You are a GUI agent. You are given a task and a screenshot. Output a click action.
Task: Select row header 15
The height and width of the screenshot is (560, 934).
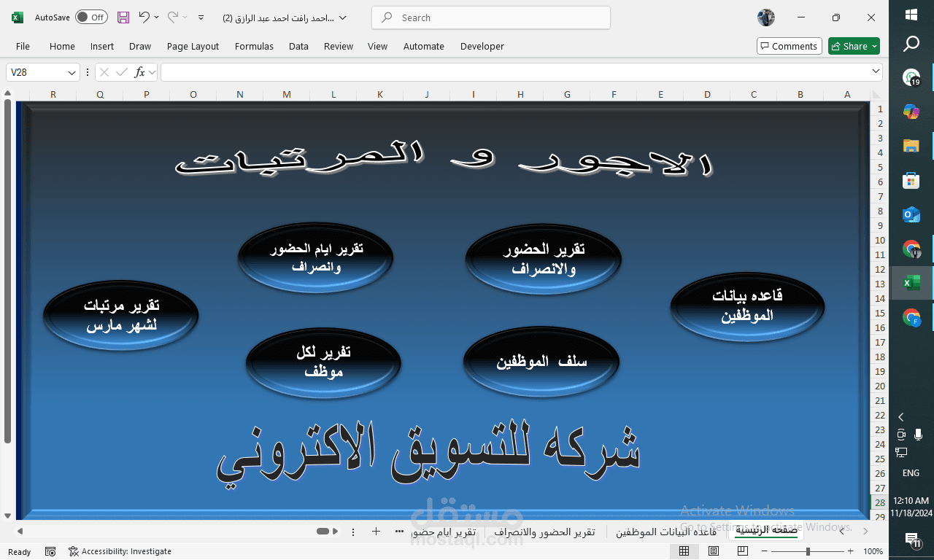click(880, 313)
